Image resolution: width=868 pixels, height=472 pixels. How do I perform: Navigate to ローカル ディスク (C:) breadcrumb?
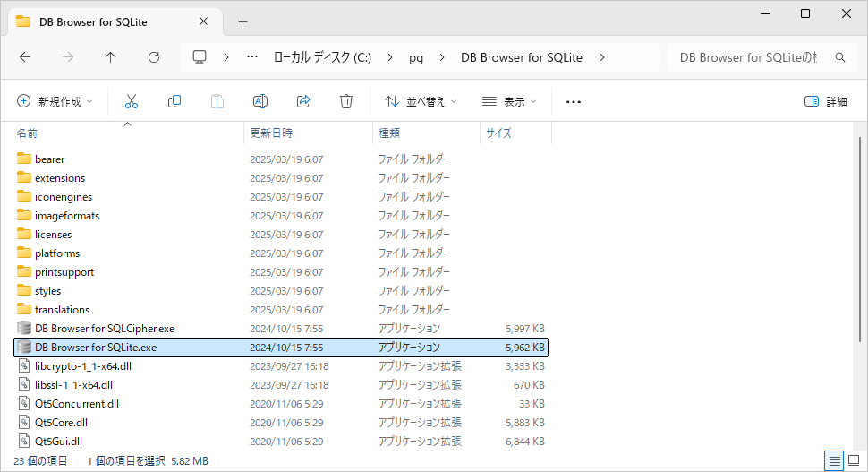323,57
